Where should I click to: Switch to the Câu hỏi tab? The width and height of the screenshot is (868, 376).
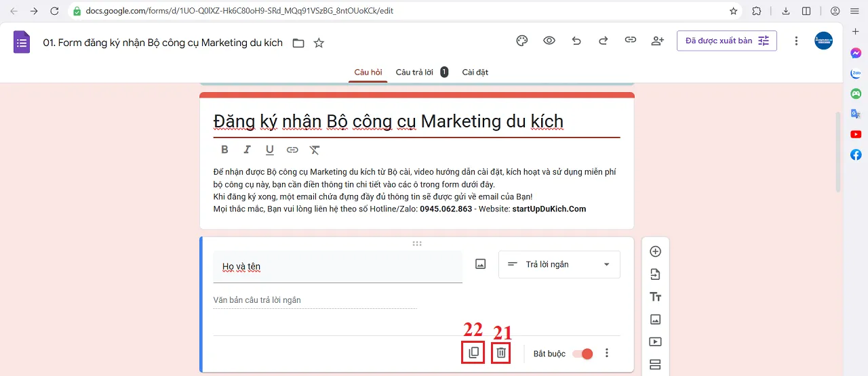tap(368, 72)
